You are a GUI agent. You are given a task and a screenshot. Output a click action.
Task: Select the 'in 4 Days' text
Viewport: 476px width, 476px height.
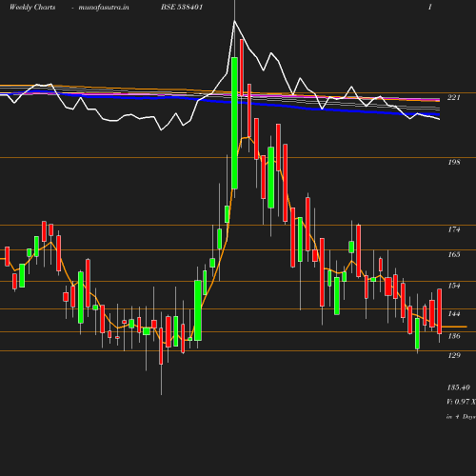(461, 417)
